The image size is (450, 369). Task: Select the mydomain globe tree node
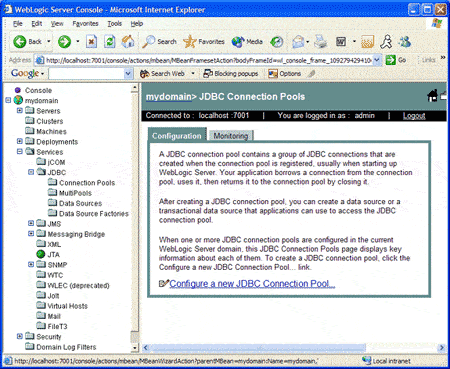[x=18, y=100]
